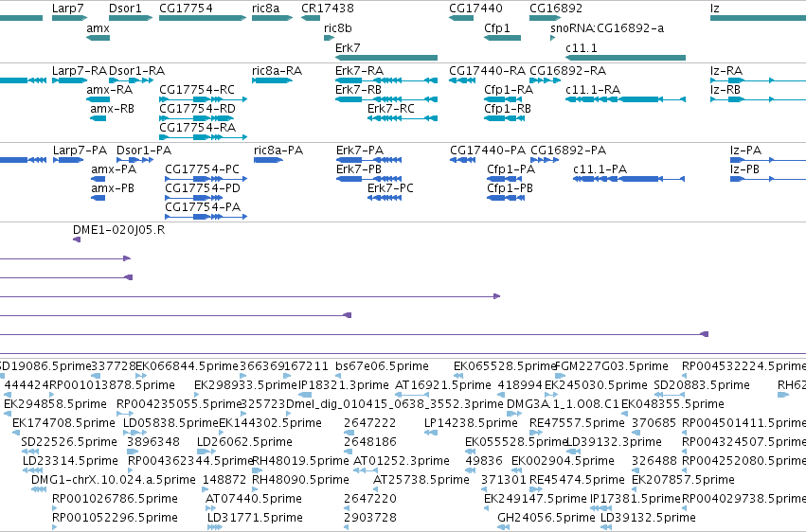Select protein amx-PA
The height and width of the screenshot is (532, 806).
pos(98,179)
